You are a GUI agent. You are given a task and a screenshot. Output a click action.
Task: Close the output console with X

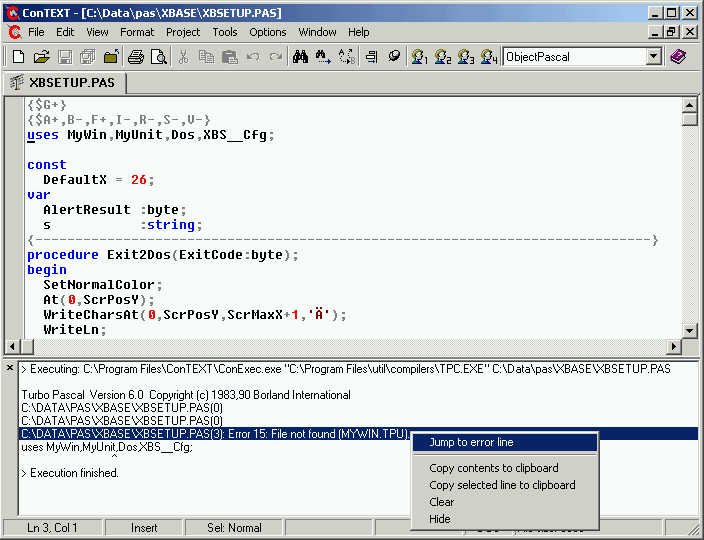(x=10, y=368)
